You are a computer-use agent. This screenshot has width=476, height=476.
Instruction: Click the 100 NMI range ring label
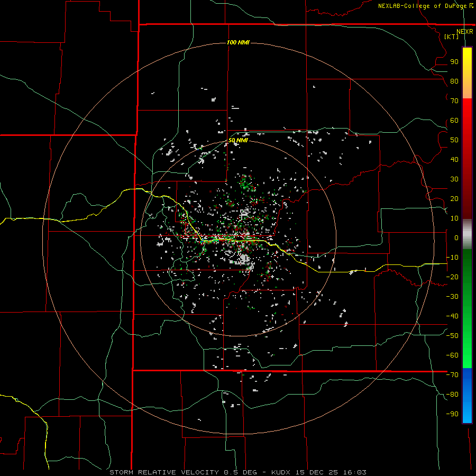tap(238, 42)
